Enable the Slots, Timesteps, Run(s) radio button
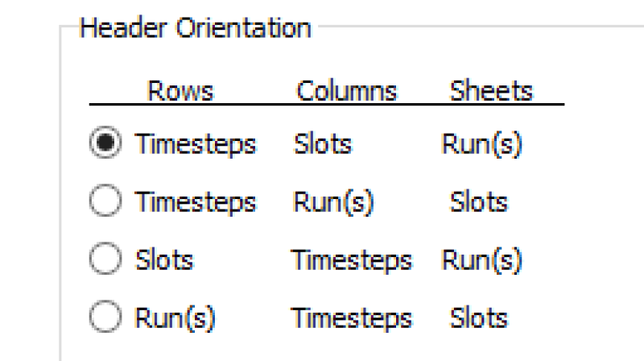Image resolution: width=644 pixels, height=361 pixels. tap(104, 259)
